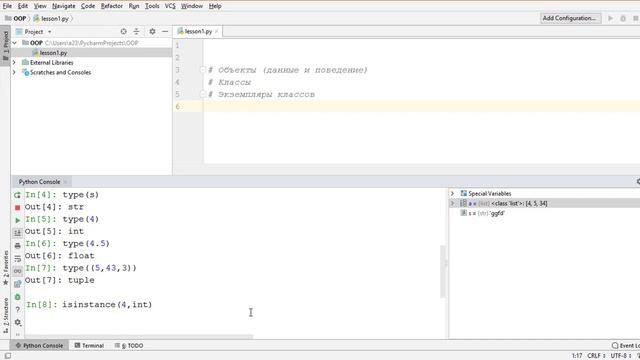Click Add Configuration button
640x360 pixels.
click(x=570, y=18)
